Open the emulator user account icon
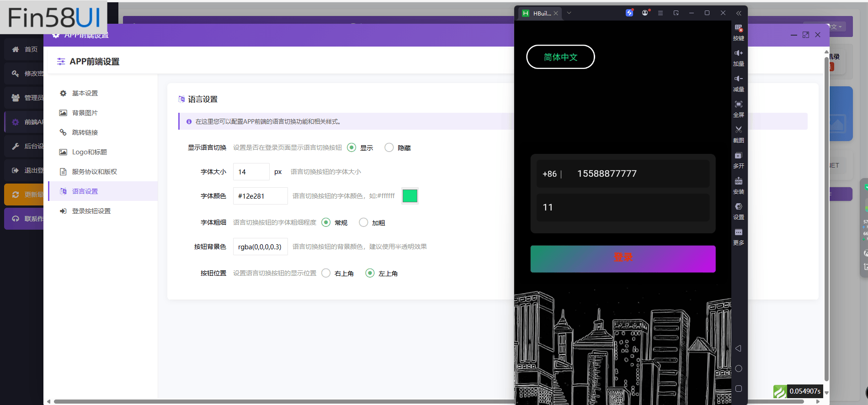 (x=645, y=13)
